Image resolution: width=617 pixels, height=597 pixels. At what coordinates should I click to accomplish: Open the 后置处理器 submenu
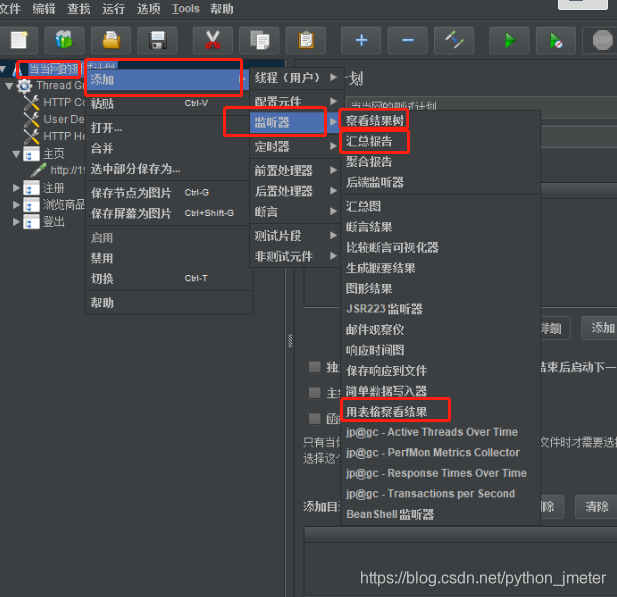[x=295, y=191]
